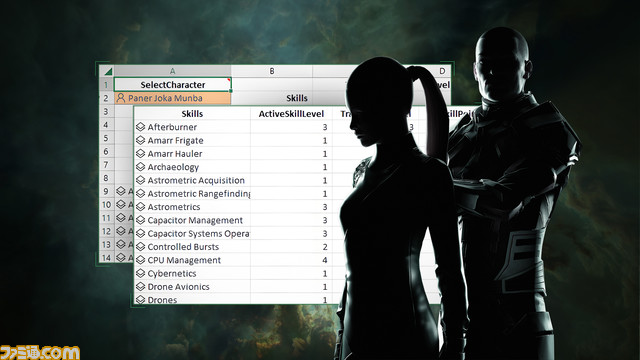
Task: Click the Archaeology skill name
Action: pos(173,167)
